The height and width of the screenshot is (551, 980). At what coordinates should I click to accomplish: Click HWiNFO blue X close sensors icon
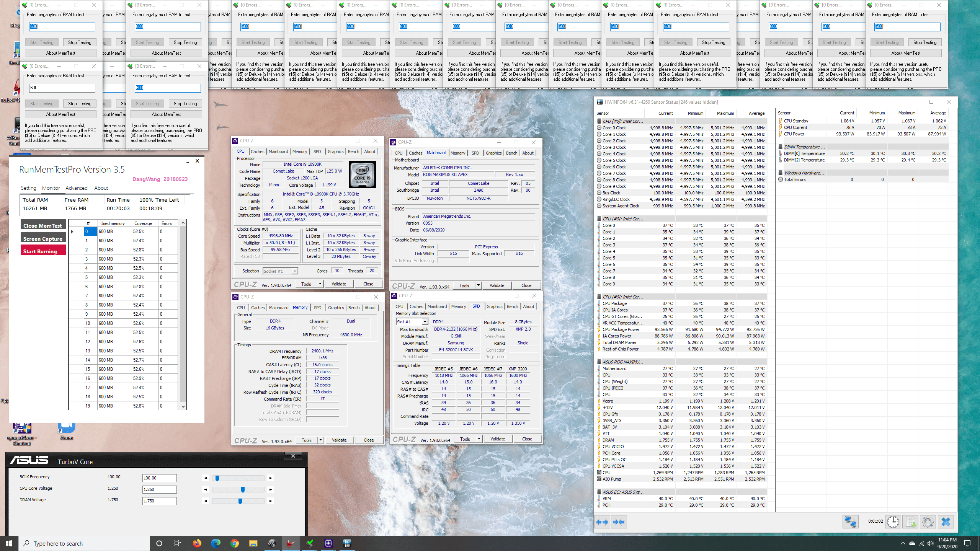tap(946, 522)
